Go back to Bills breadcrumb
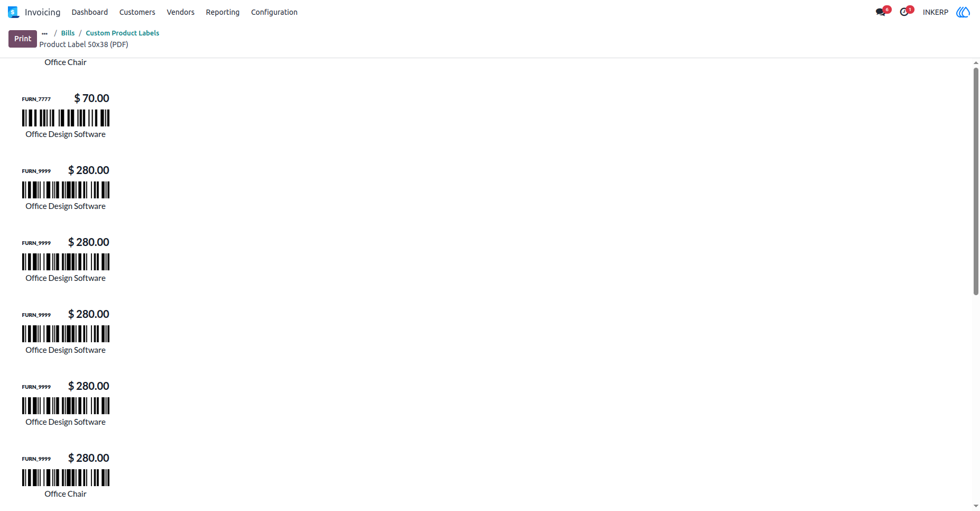 68,33
